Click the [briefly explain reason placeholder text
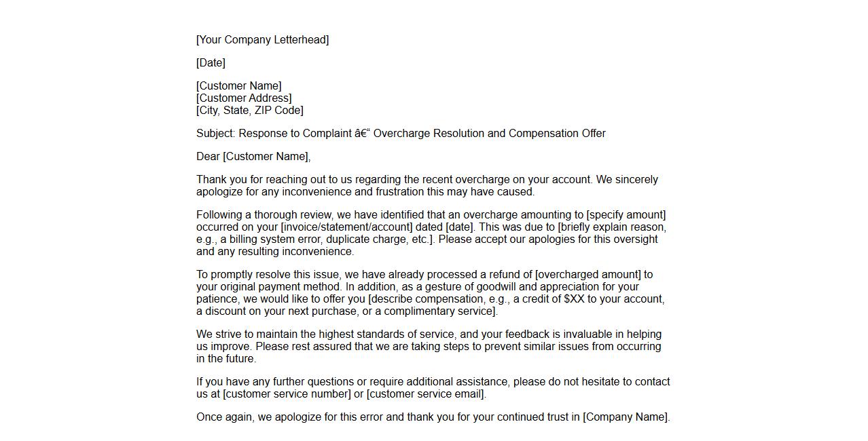Screen dimensions: 868x441 tap(611, 227)
